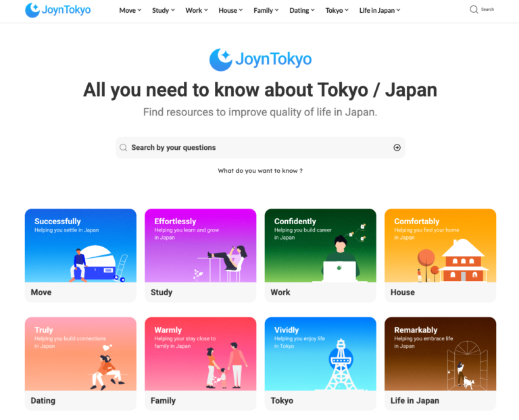Expand the House navigation dropdown

tap(231, 10)
